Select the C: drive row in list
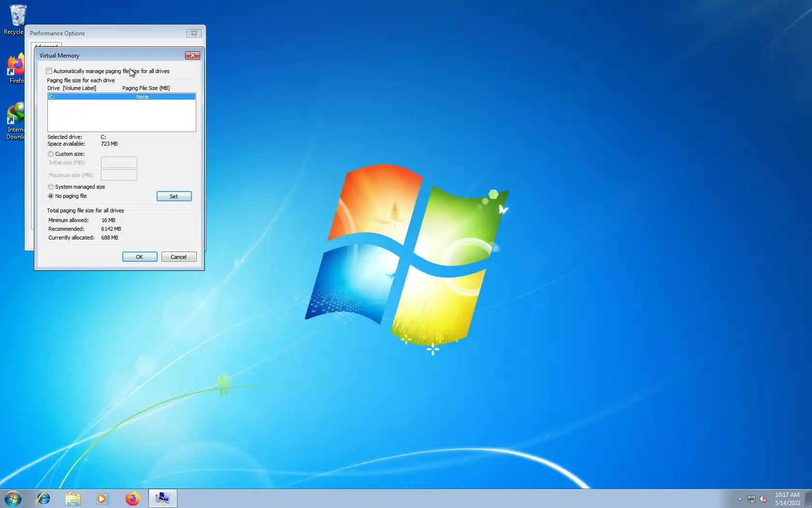The image size is (812, 508). [x=122, y=97]
